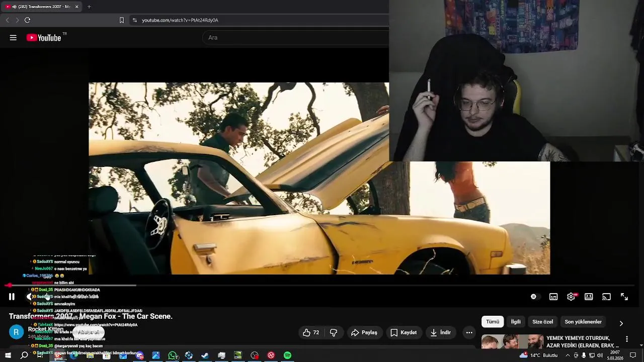Select the Son yüklenenler filter chip

pyautogui.click(x=583, y=322)
